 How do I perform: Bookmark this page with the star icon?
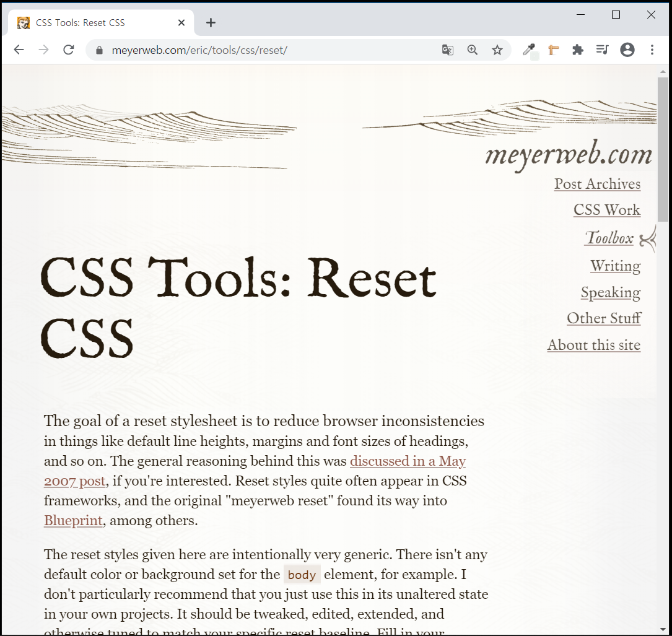[497, 50]
